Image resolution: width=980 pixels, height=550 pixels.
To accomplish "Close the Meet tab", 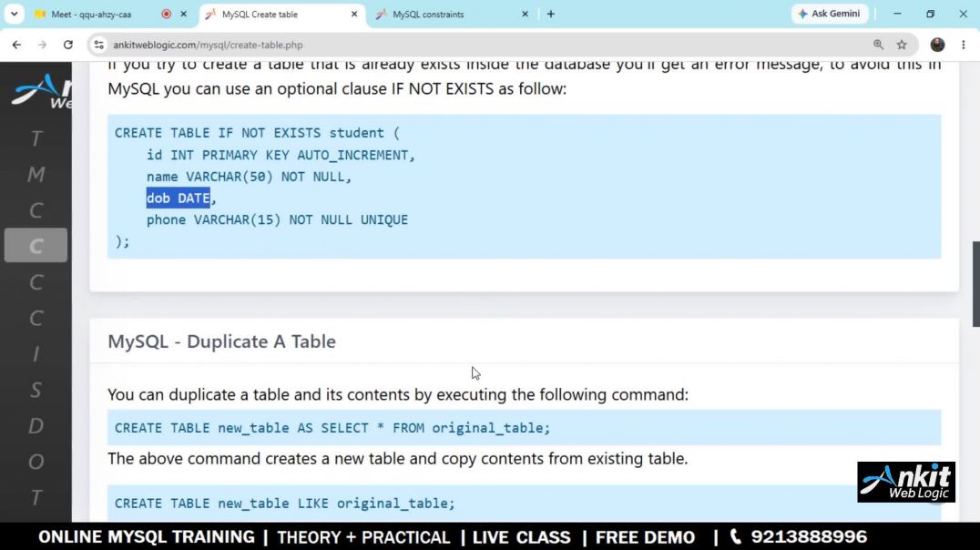I will coord(184,14).
